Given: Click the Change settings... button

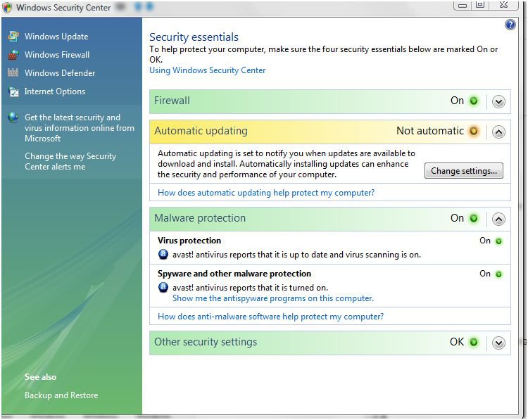Looking at the screenshot, I should 464,171.
